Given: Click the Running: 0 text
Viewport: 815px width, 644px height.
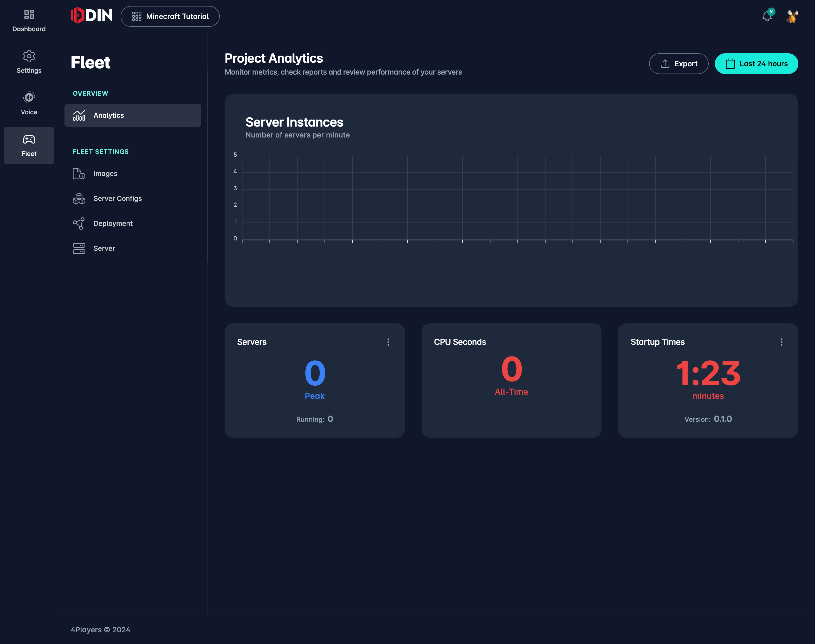Looking at the screenshot, I should [315, 419].
